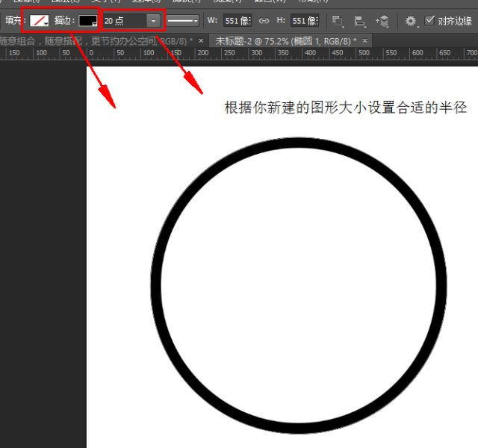Screen dimensions: 478x448
Task: Open the stroke line style options
Action: tap(183, 21)
